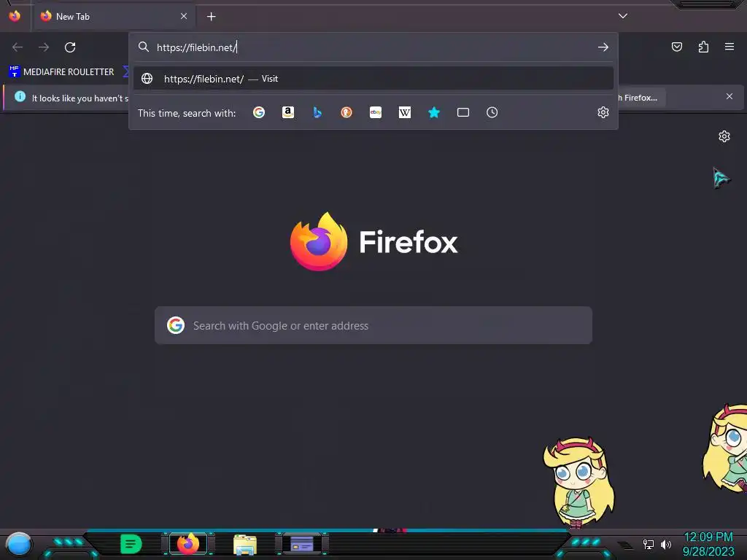
Task: Search within Bookmarks via star icon
Action: pos(434,112)
